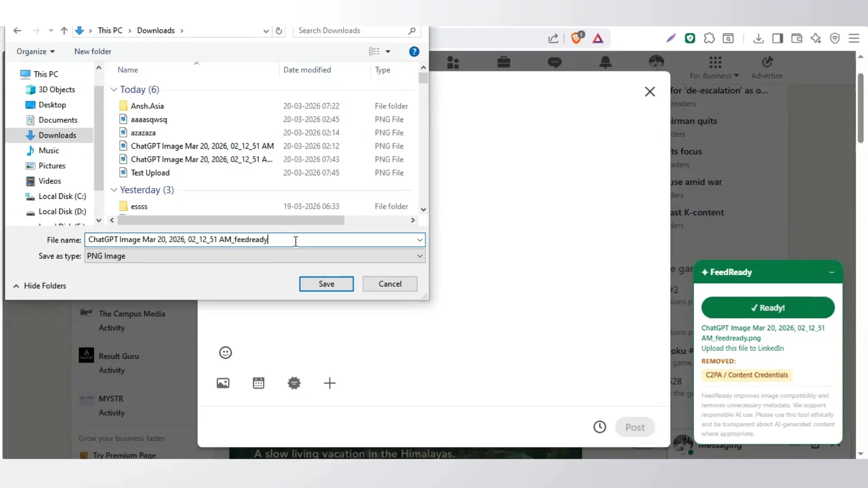Select the essss folder

point(139,206)
